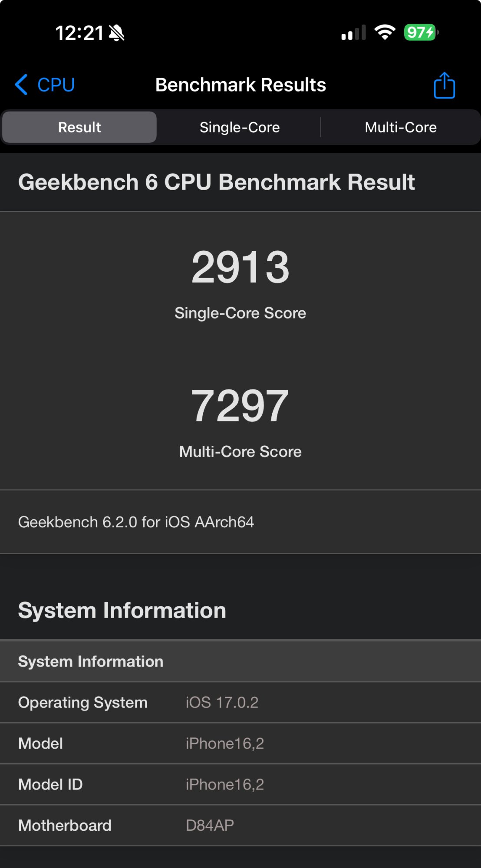
Task: Tap the Geekbench 6.2.0 version row
Action: (x=240, y=522)
